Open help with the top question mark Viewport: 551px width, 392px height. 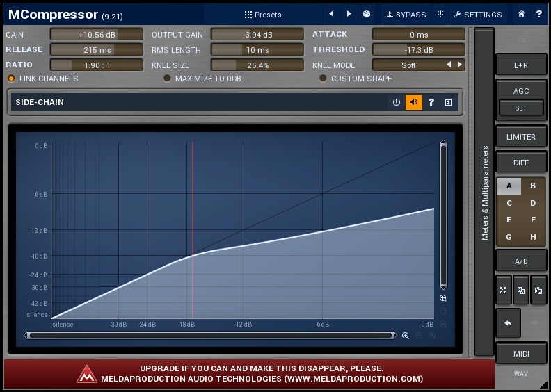pos(538,14)
